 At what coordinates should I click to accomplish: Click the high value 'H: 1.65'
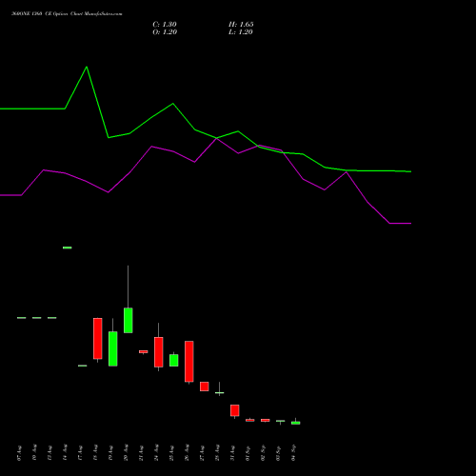click(241, 25)
